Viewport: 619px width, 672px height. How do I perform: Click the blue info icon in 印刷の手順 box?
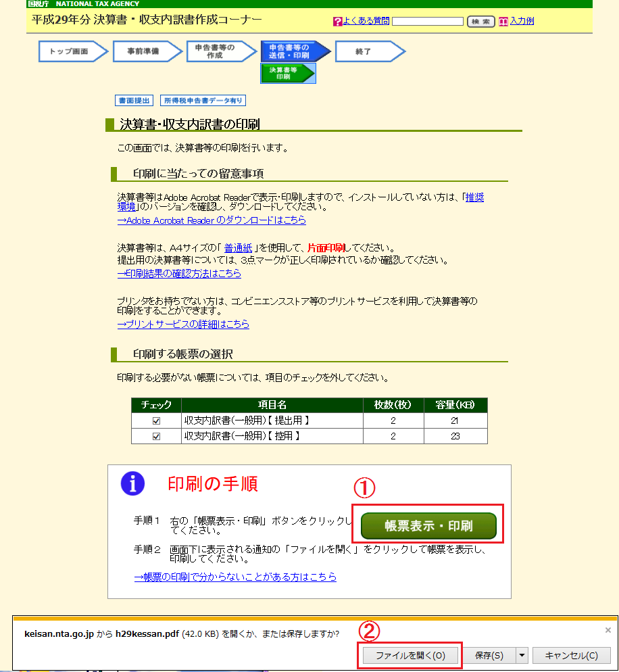point(132,484)
